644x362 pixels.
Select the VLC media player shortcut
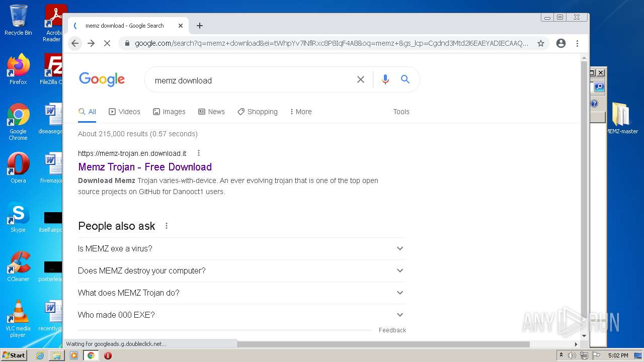point(18,319)
